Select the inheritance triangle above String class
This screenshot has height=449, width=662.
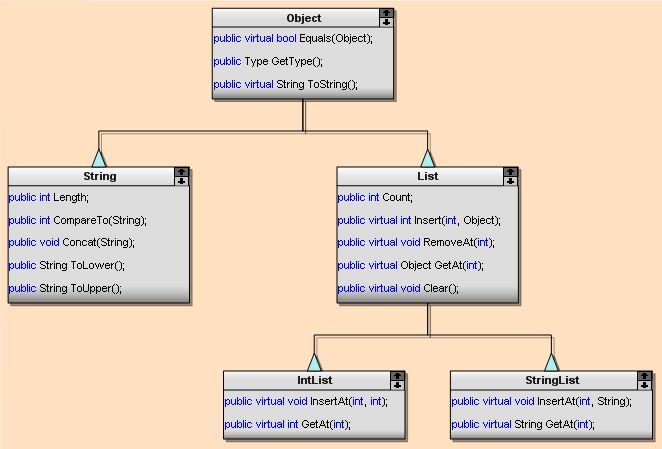point(99,158)
